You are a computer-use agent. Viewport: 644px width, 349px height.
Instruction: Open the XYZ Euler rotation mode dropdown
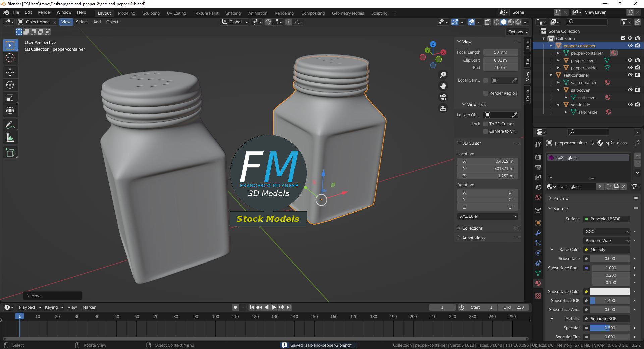[x=488, y=216]
